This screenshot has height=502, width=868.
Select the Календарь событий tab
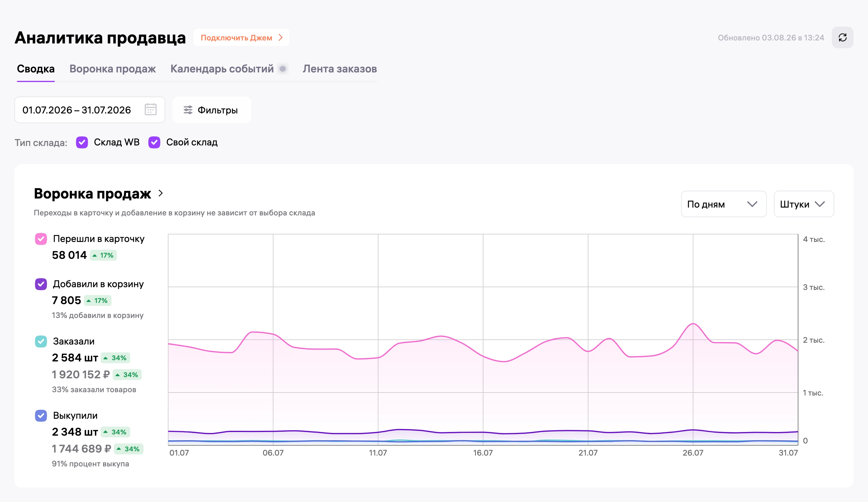222,69
